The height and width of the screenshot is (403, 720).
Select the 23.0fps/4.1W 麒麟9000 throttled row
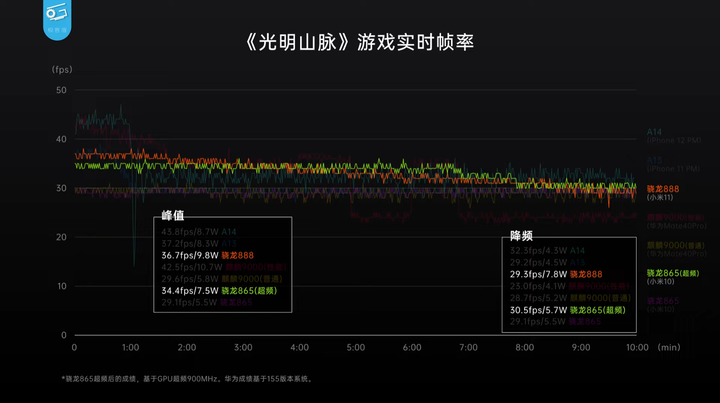570,286
